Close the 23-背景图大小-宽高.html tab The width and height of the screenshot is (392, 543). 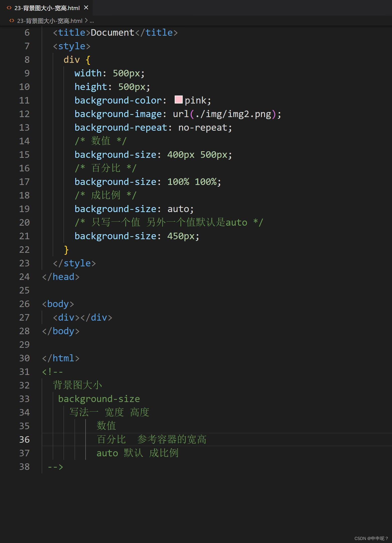click(x=86, y=8)
